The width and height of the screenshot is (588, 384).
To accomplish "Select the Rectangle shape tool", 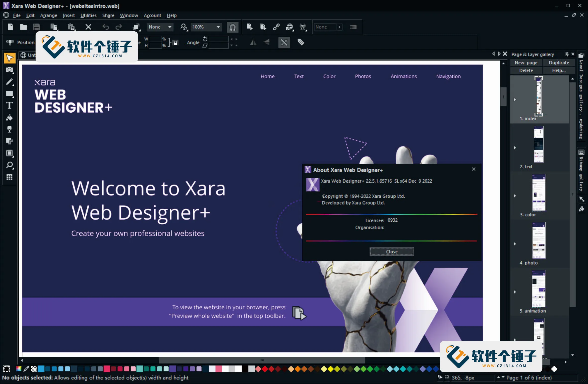I will click(10, 94).
